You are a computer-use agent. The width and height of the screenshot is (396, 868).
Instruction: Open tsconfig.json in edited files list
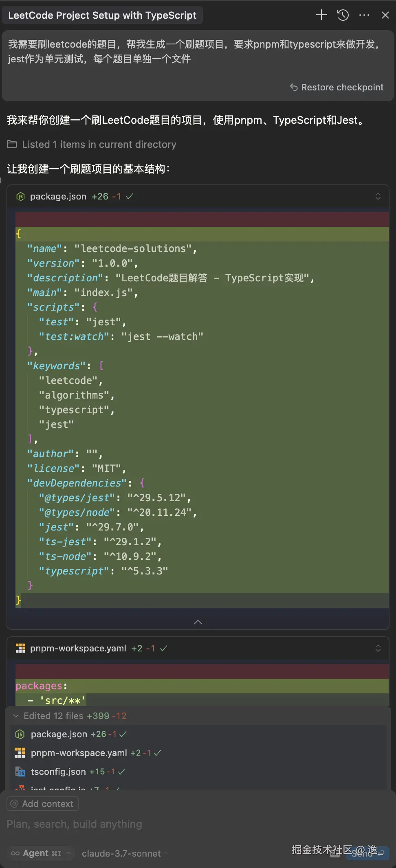pos(58,772)
